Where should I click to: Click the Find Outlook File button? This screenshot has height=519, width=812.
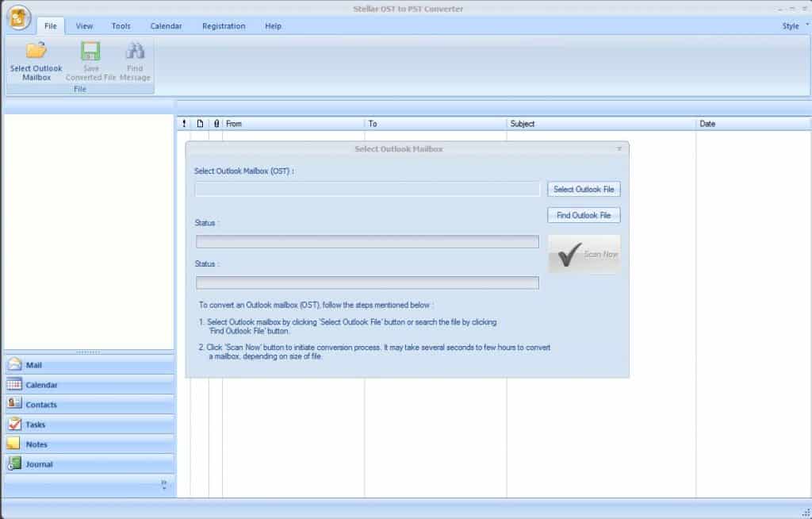pos(584,215)
